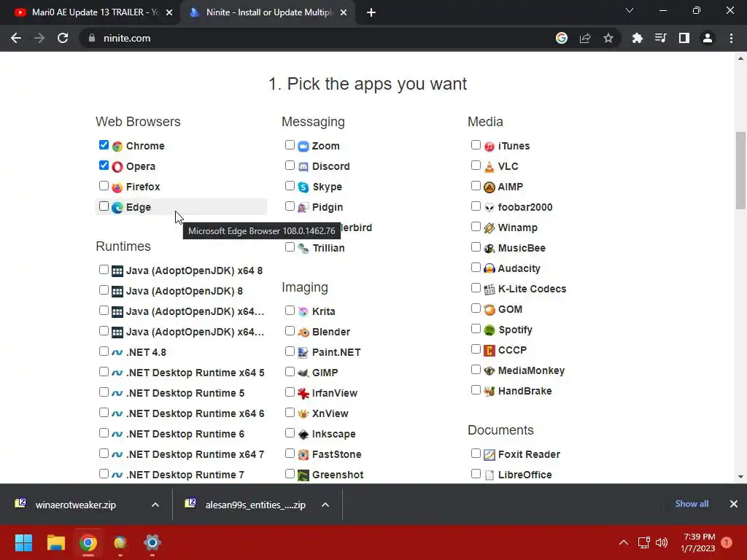The width and height of the screenshot is (747, 560).
Task: Check the LibreOffice checkbox
Action: (476, 474)
